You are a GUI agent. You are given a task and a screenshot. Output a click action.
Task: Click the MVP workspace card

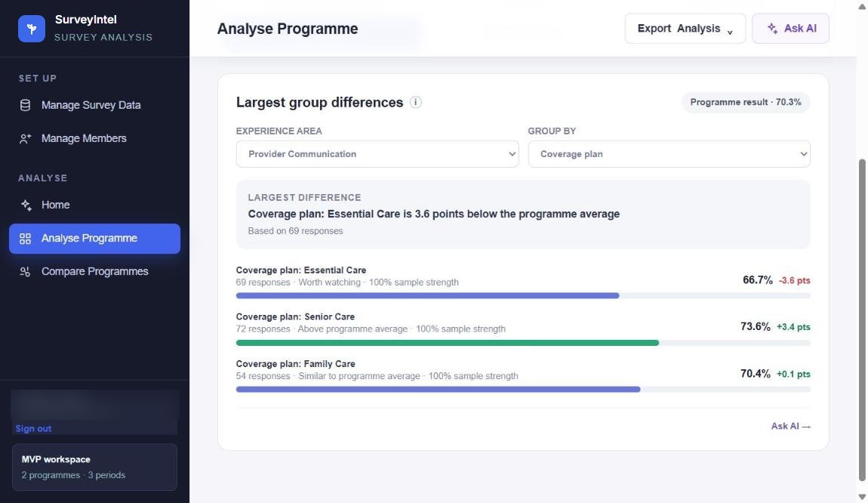[x=94, y=467]
